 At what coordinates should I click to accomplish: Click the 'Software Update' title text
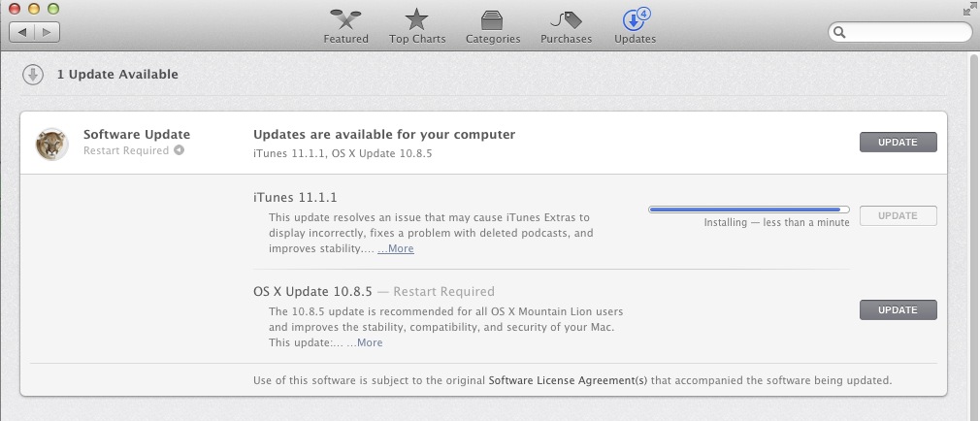click(137, 134)
